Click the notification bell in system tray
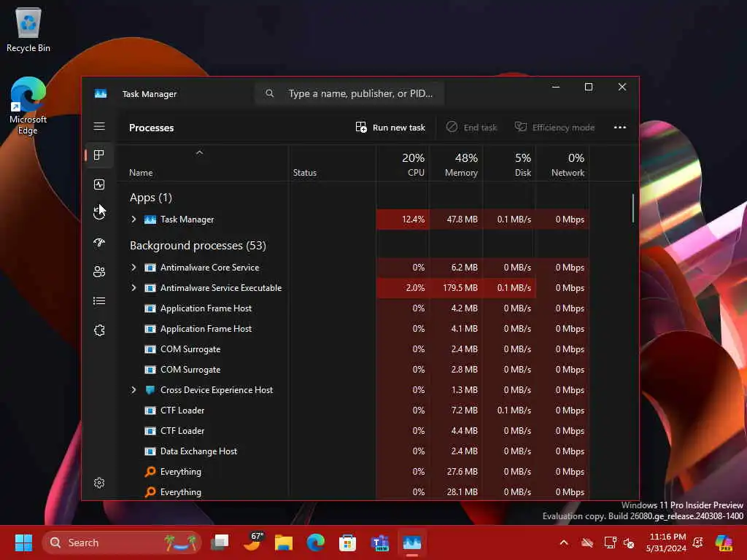Image resolution: width=747 pixels, height=560 pixels. 698,542
